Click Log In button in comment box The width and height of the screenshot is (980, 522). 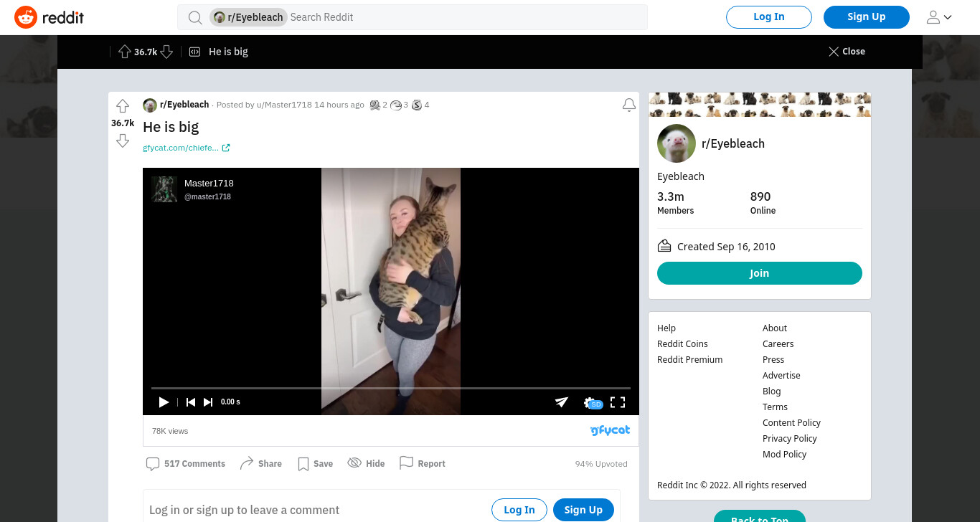coord(519,510)
